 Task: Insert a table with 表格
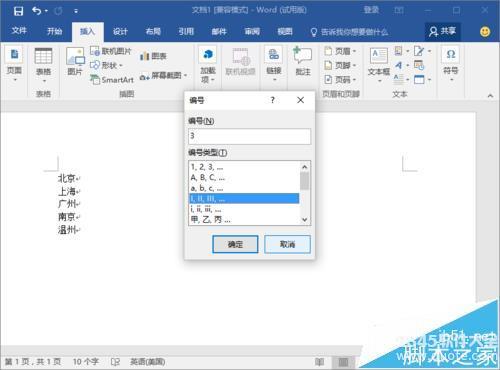pyautogui.click(x=43, y=65)
